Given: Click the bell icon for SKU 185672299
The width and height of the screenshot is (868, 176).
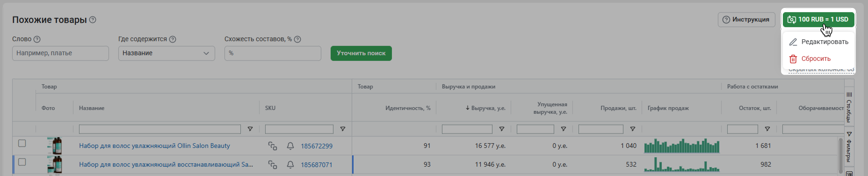Looking at the screenshot, I should click(290, 146).
